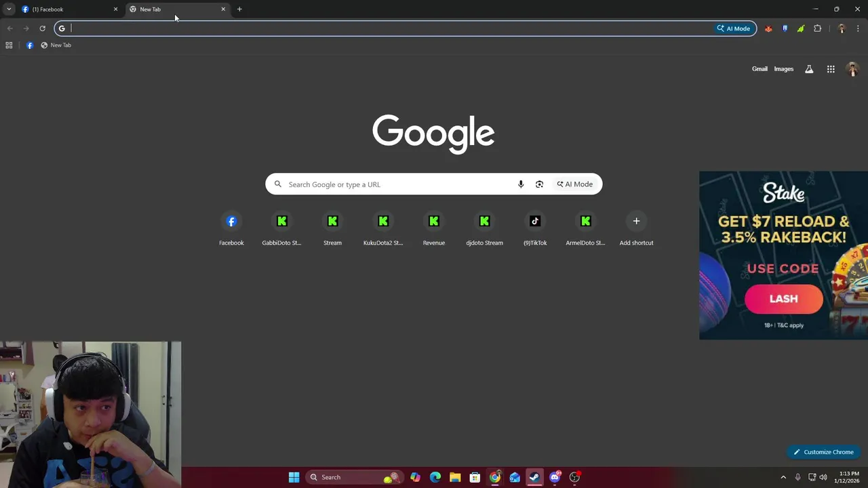Open Microsoft Store from the taskbar
The height and width of the screenshot is (488, 868).
pos(475,477)
